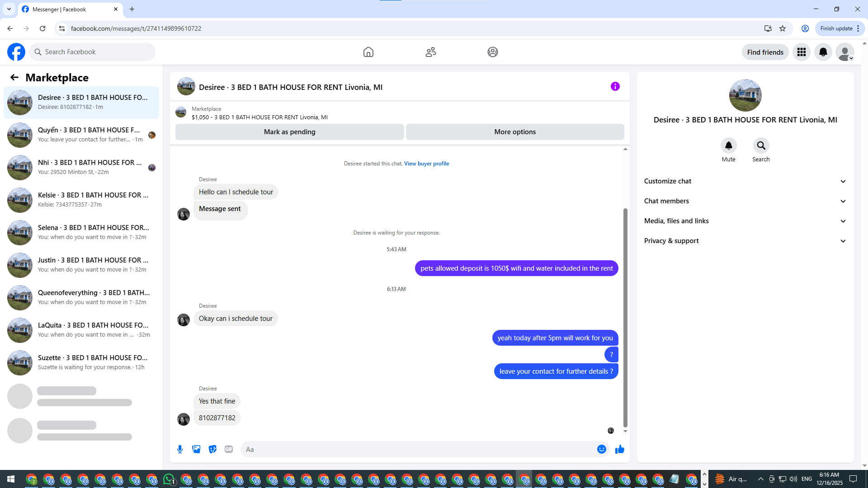Open the Windows Start menu
Screen dimensions: 868x488
11,479
